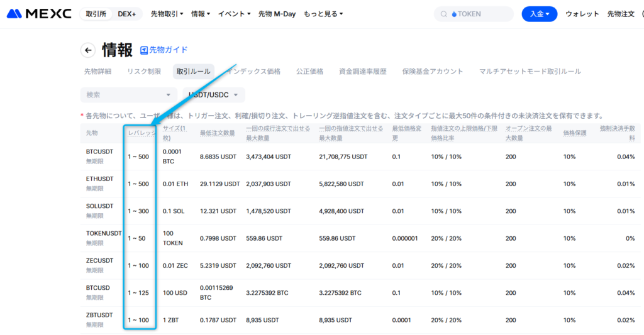Switch to the 先物詳細 tab
The image size is (644, 335).
[97, 72]
